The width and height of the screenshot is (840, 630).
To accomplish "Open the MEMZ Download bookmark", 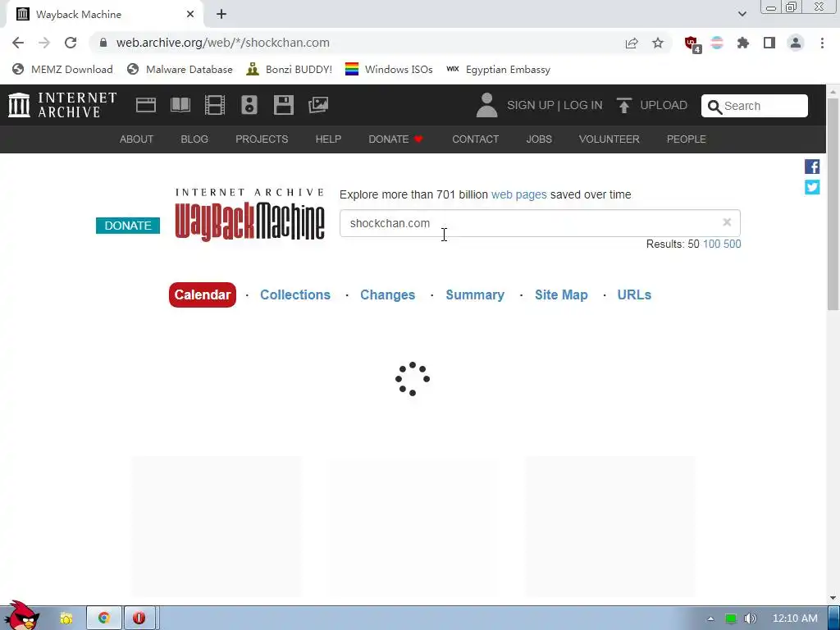I will coord(62,69).
